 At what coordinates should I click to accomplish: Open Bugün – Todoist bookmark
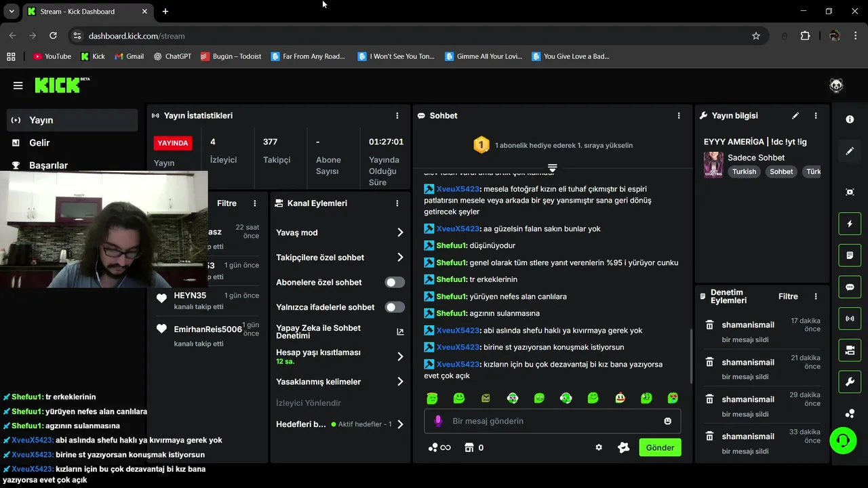(x=231, y=56)
